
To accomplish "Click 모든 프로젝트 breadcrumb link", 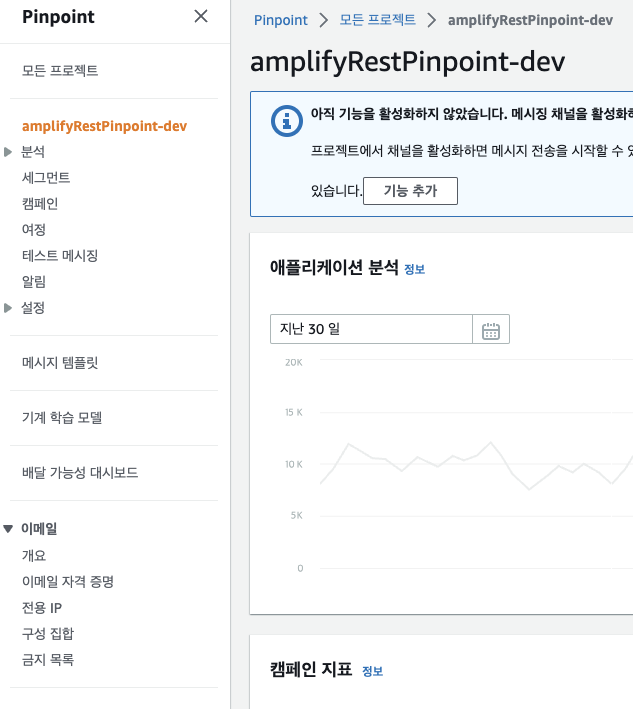I will coord(378,20).
